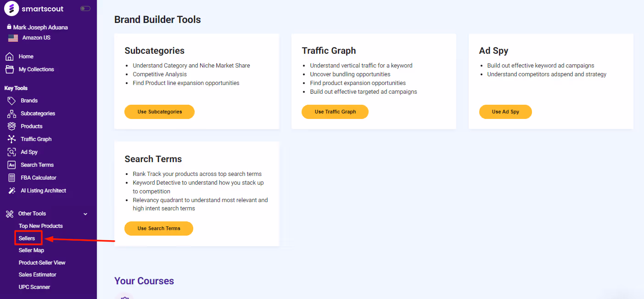Click the Use Traffic Graph button
The width and height of the screenshot is (644, 299).
(x=335, y=112)
